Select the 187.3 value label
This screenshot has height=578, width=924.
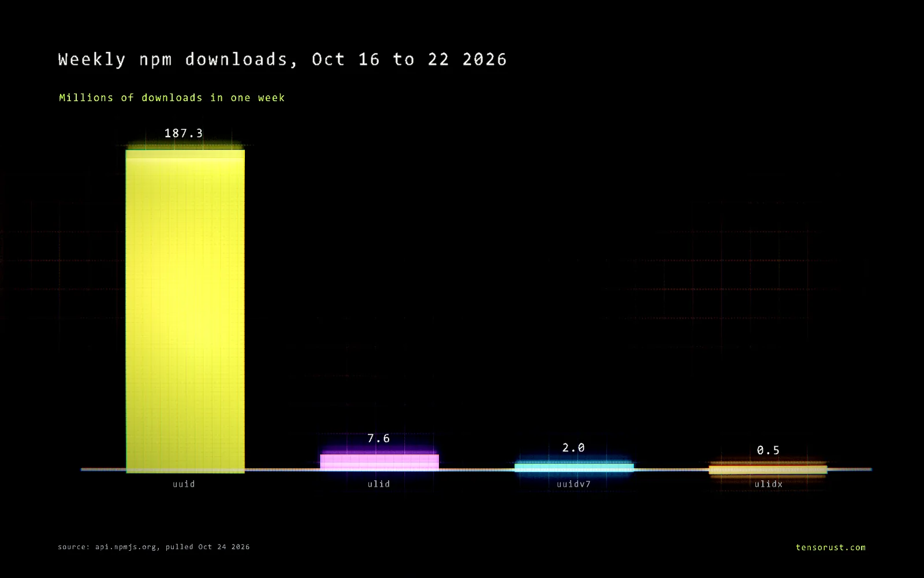(184, 134)
